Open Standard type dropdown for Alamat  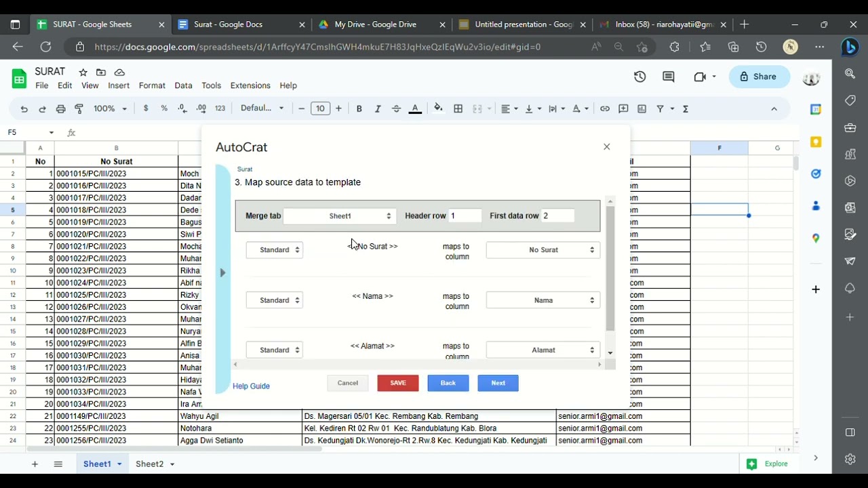pos(275,350)
